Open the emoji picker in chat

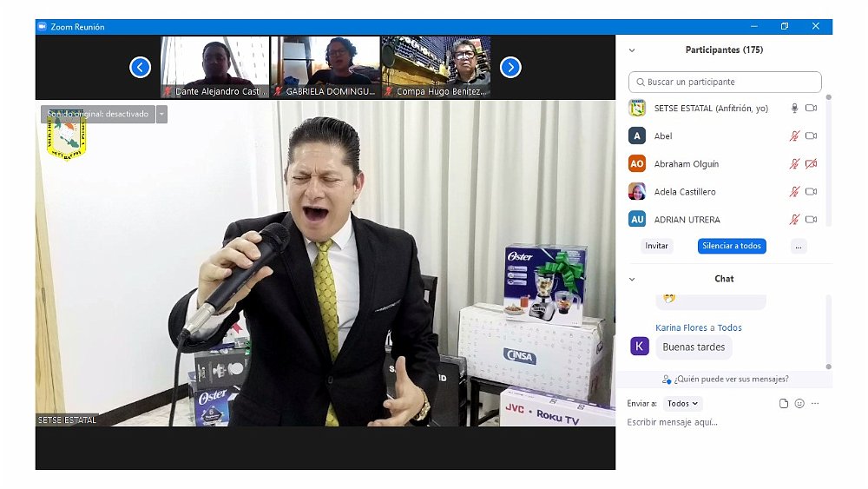(799, 404)
